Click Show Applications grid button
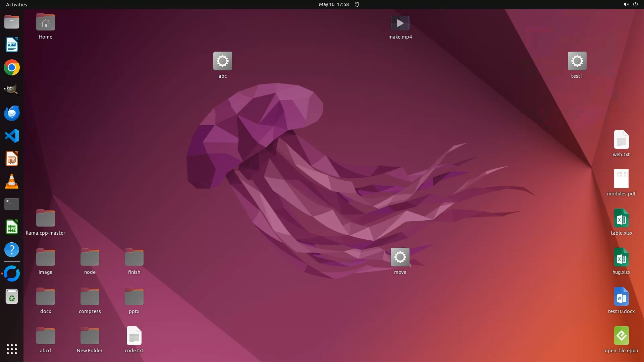The width and height of the screenshot is (644, 362). pyautogui.click(x=12, y=349)
